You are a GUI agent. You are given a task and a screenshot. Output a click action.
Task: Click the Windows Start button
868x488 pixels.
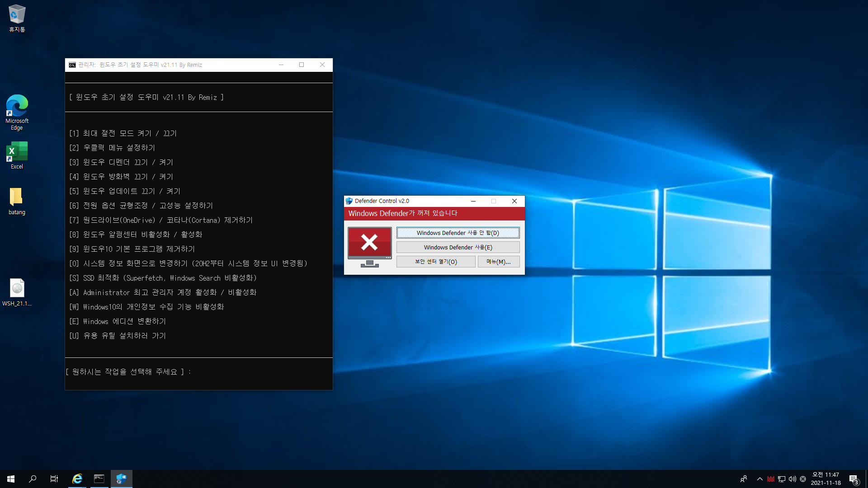11,479
